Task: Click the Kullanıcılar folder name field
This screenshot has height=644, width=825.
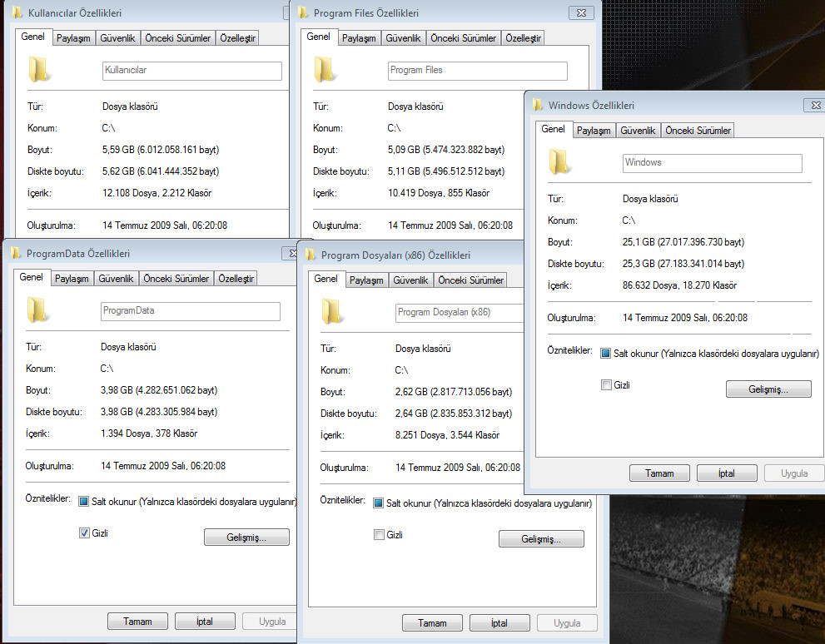Action: click(192, 71)
